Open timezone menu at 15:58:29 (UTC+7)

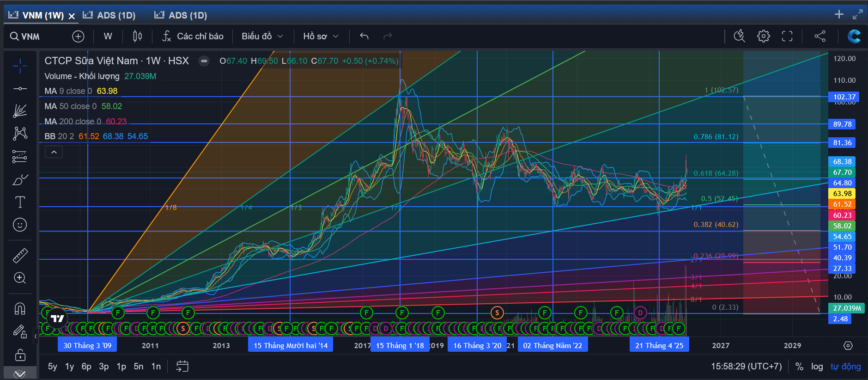746,367
